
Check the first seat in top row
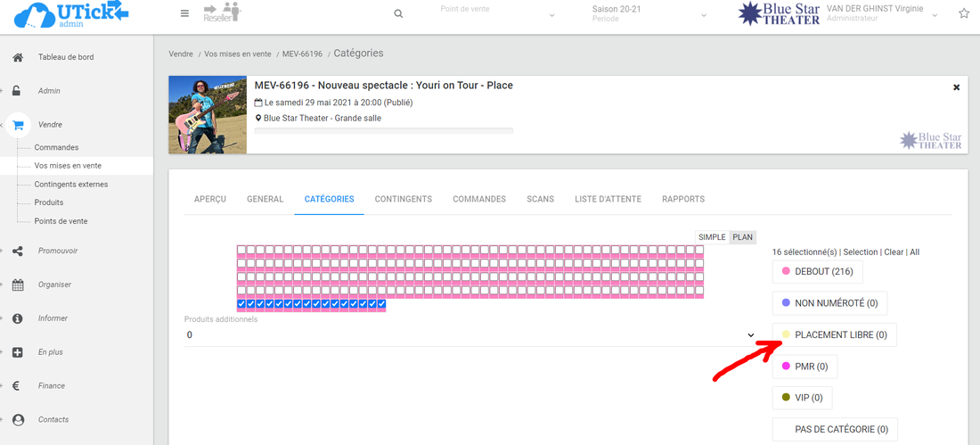241,251
